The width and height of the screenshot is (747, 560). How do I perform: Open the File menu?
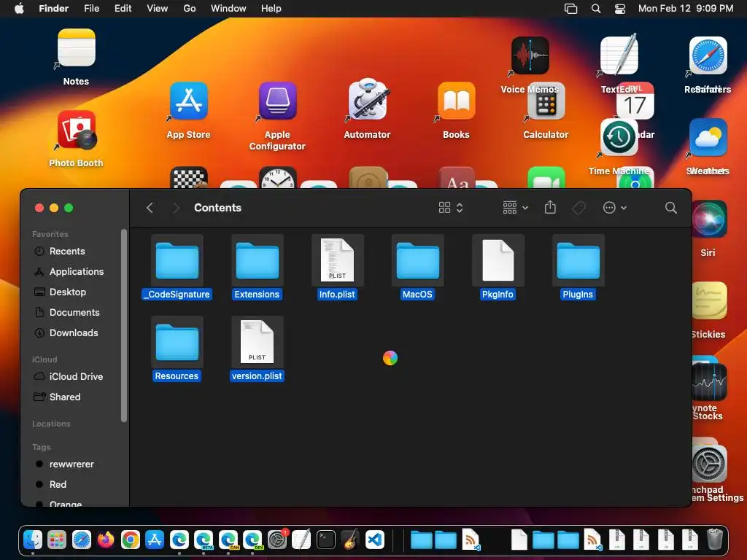pos(91,8)
